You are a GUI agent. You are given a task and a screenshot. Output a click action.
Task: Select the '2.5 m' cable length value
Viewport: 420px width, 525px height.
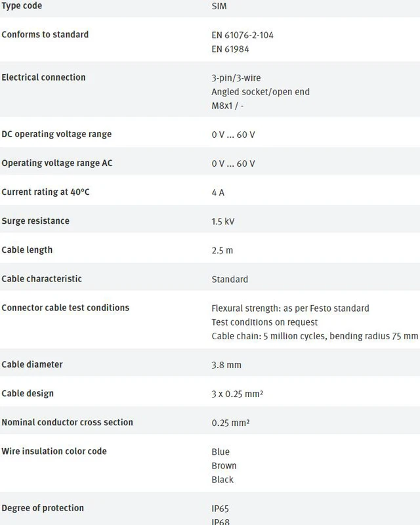click(x=222, y=251)
